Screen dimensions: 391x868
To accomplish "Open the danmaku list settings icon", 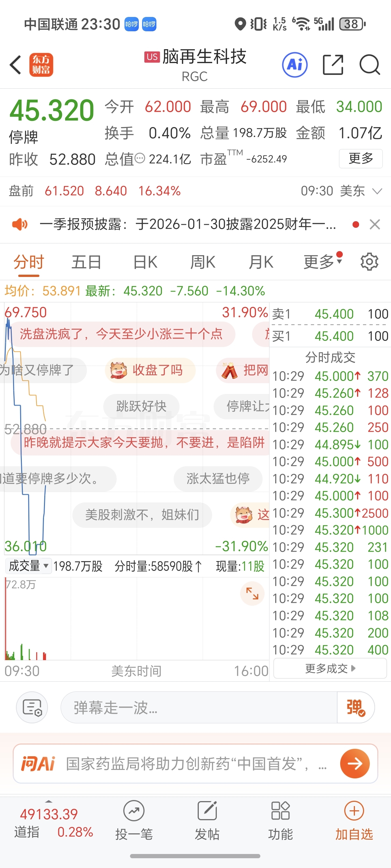I will (32, 707).
